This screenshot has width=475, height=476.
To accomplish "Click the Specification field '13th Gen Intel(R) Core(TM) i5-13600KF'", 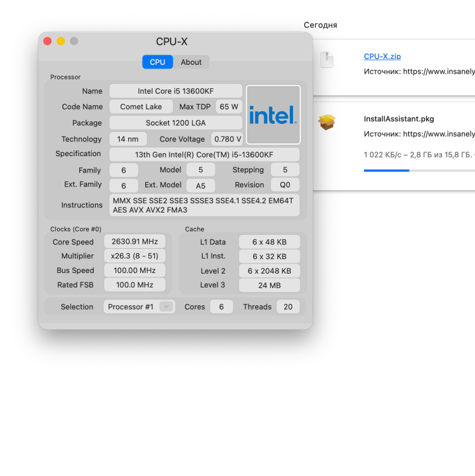I will tap(204, 154).
